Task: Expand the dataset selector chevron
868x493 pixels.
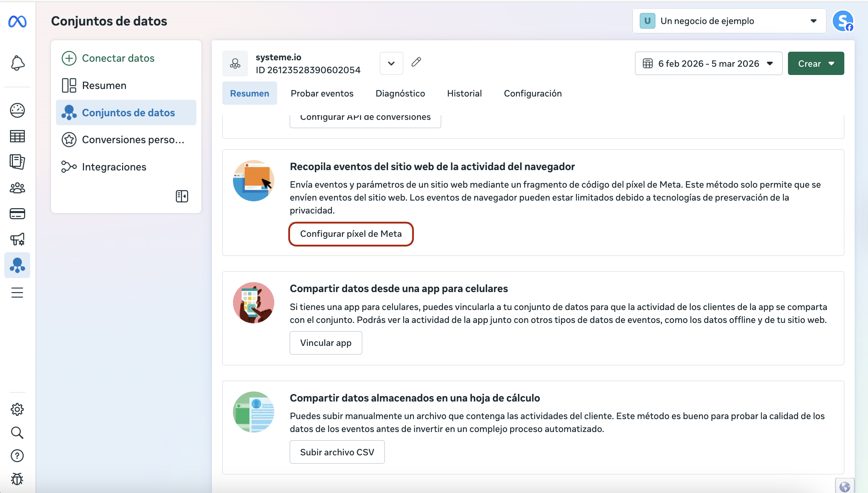Action: [391, 64]
